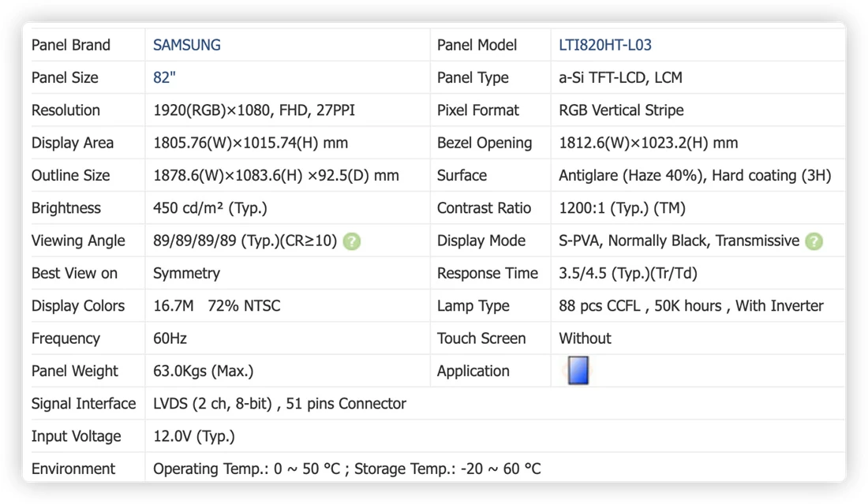
Task: Click the 'Display Mode' label
Action: click(x=481, y=241)
